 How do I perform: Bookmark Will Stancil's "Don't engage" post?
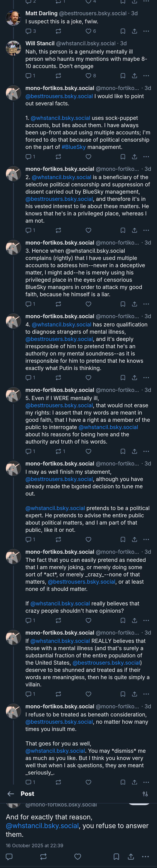(x=123, y=75)
